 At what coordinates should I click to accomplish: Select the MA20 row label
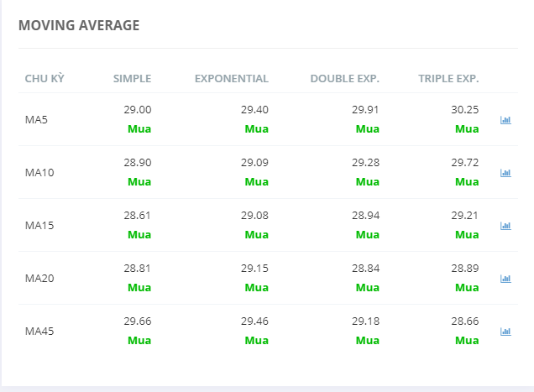[x=39, y=279]
